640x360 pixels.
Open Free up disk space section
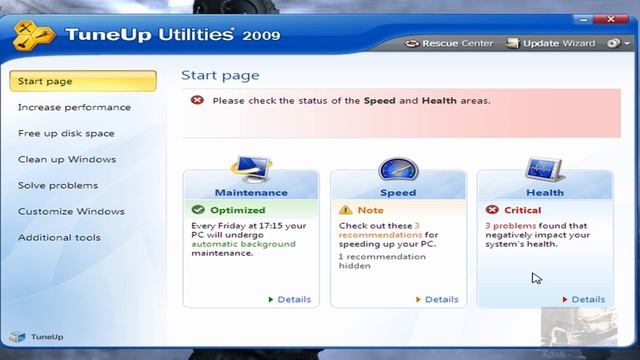(66, 133)
